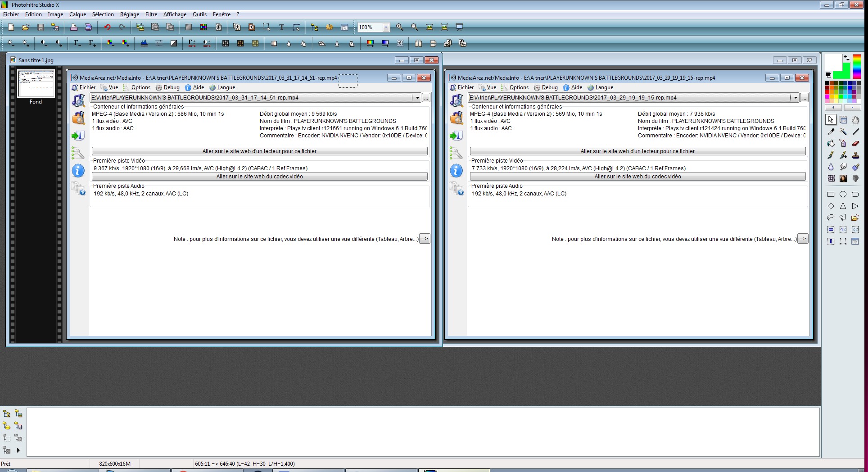
Task: Choose rectangle selection shape
Action: [831, 195]
